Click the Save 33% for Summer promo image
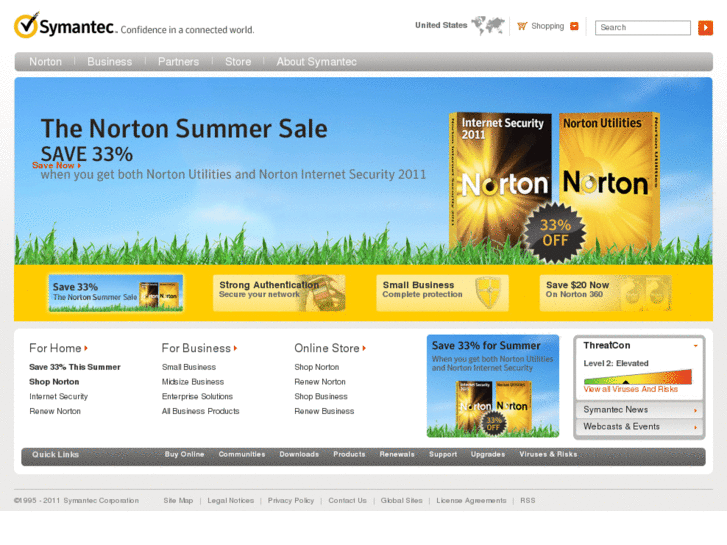 (493, 386)
